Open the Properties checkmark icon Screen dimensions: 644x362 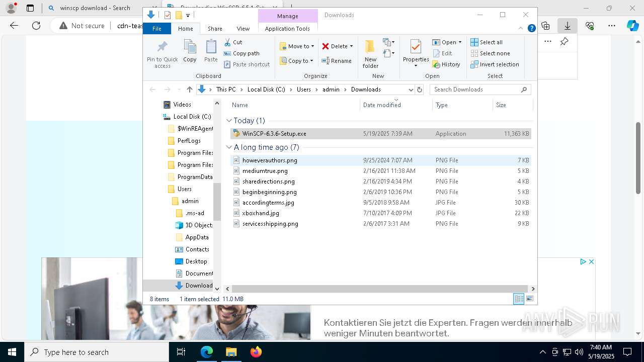coord(416,47)
